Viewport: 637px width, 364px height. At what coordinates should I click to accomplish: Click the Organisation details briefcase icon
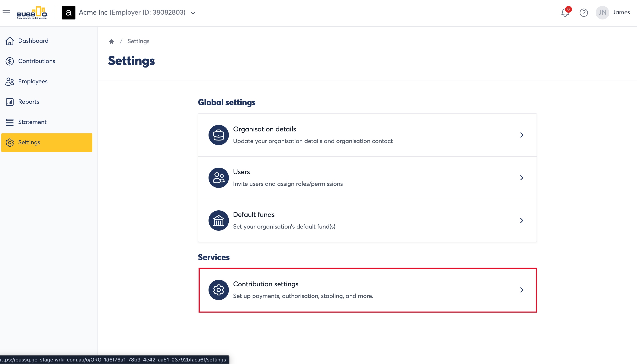pos(218,135)
